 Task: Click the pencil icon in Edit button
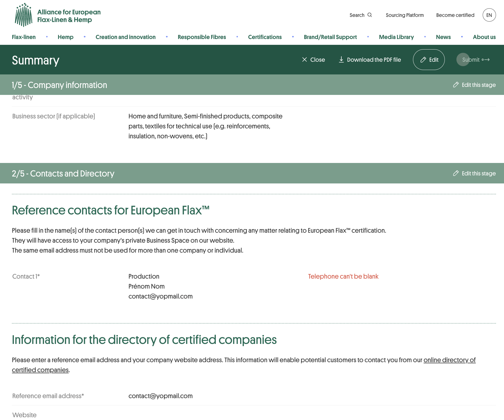coord(423,60)
